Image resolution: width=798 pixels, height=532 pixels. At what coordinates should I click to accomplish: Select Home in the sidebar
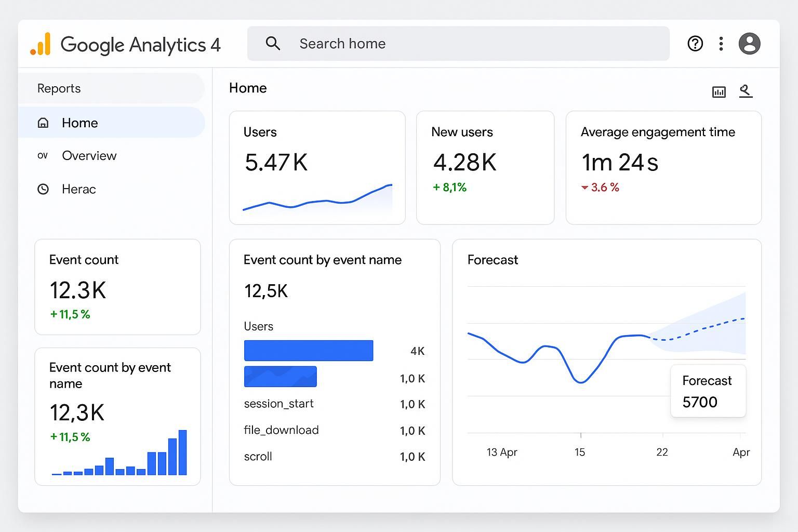[x=112, y=123]
